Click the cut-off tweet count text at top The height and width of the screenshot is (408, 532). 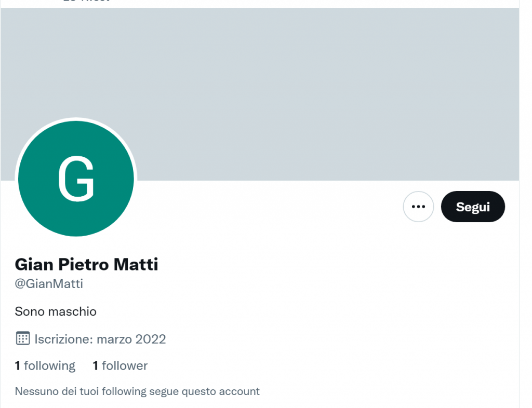tap(86, 1)
